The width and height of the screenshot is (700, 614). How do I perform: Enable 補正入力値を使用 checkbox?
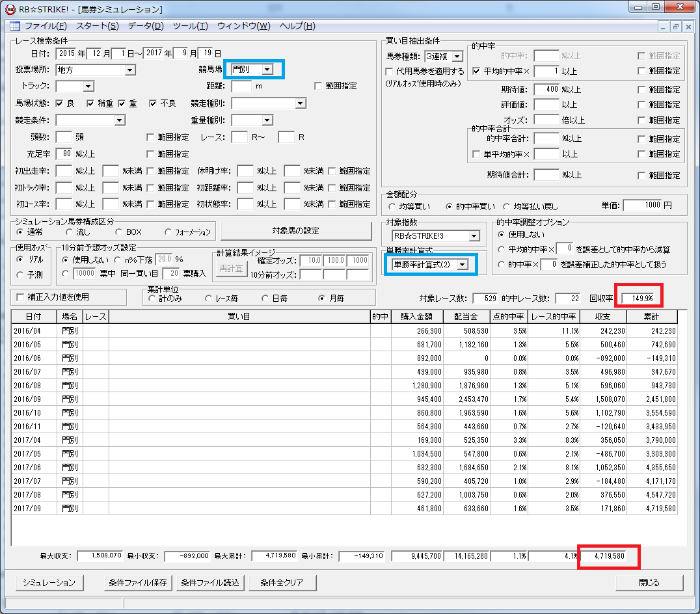point(20,297)
